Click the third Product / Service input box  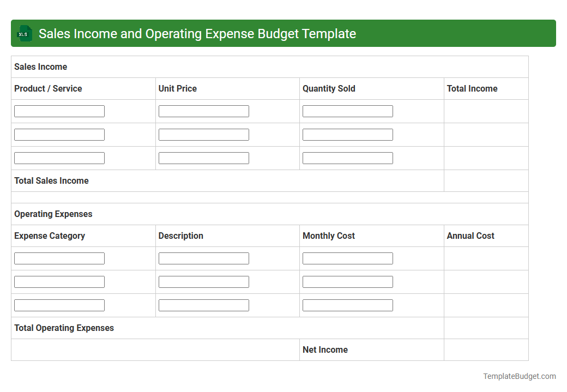pyautogui.click(x=59, y=158)
